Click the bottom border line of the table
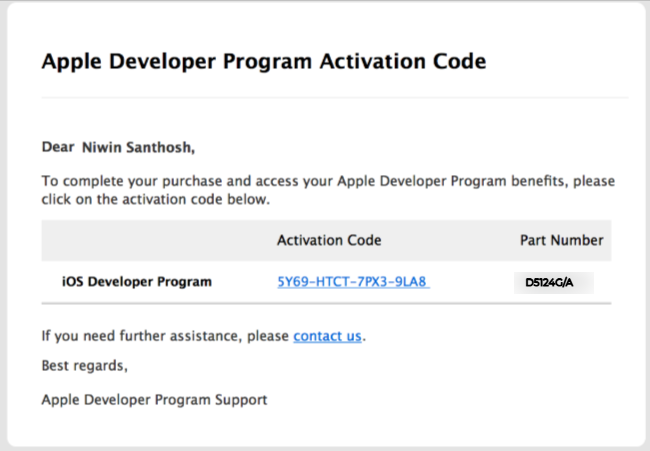The width and height of the screenshot is (650, 451). pyautogui.click(x=326, y=304)
